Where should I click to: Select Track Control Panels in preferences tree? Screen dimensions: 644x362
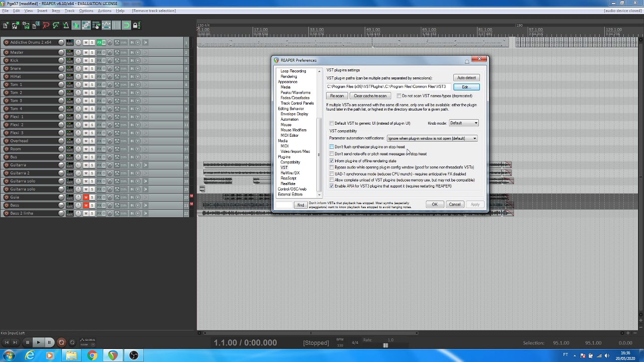tap(297, 103)
